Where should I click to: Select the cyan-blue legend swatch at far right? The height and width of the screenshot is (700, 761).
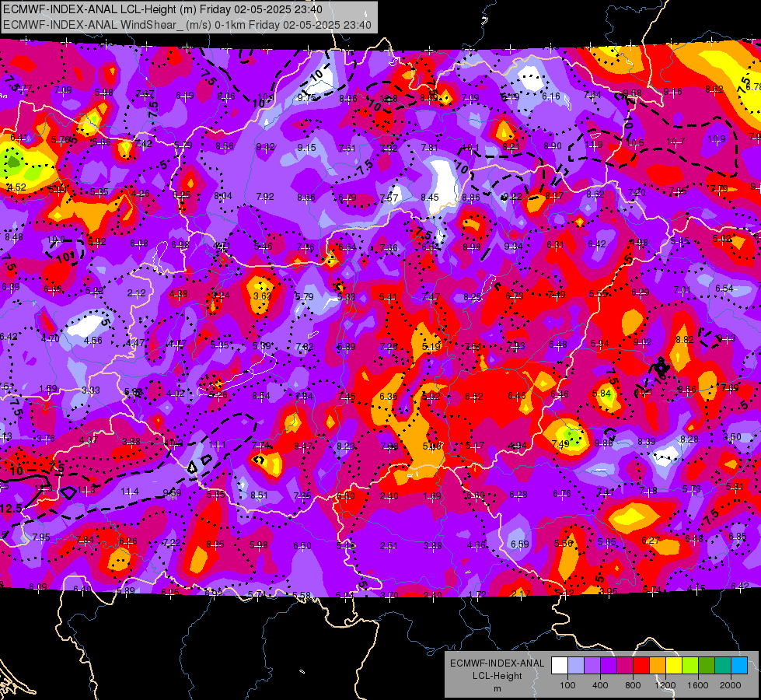(x=739, y=666)
